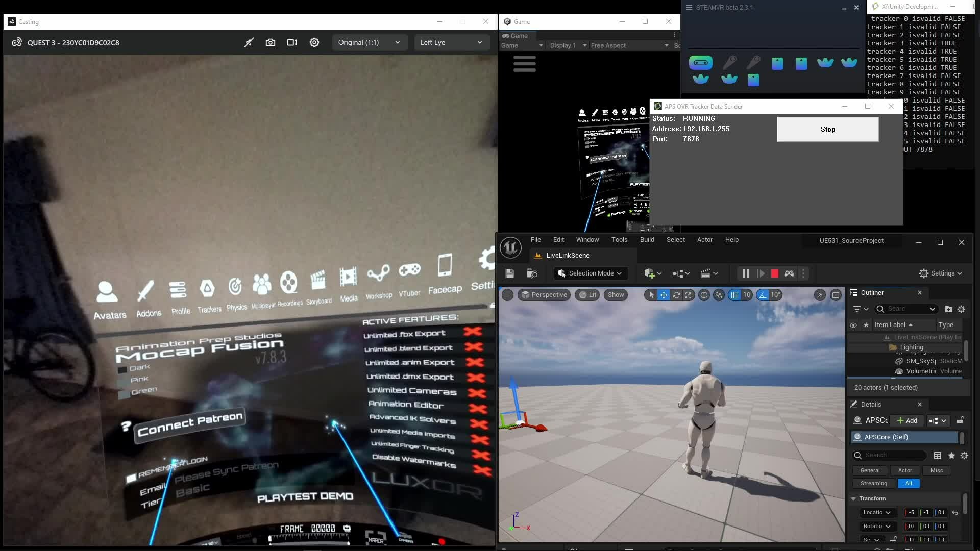Toggle grid snapping in viewport
The width and height of the screenshot is (980, 551).
tap(734, 295)
